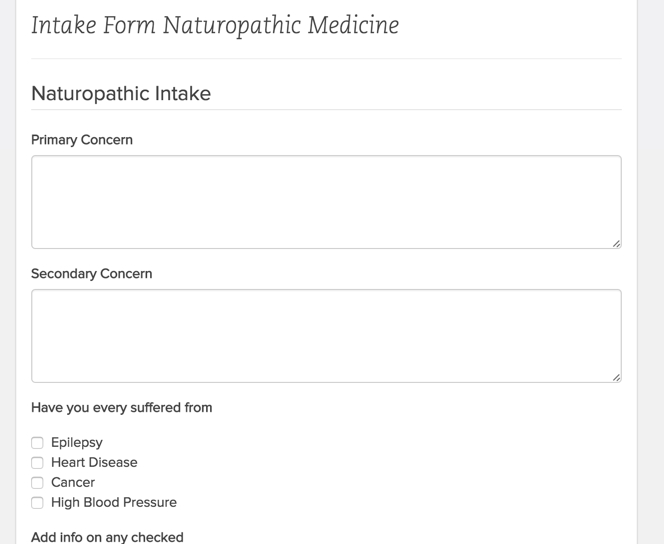Viewport: 664px width, 544px height.
Task: Enable the Cancer checkbox
Action: [37, 483]
